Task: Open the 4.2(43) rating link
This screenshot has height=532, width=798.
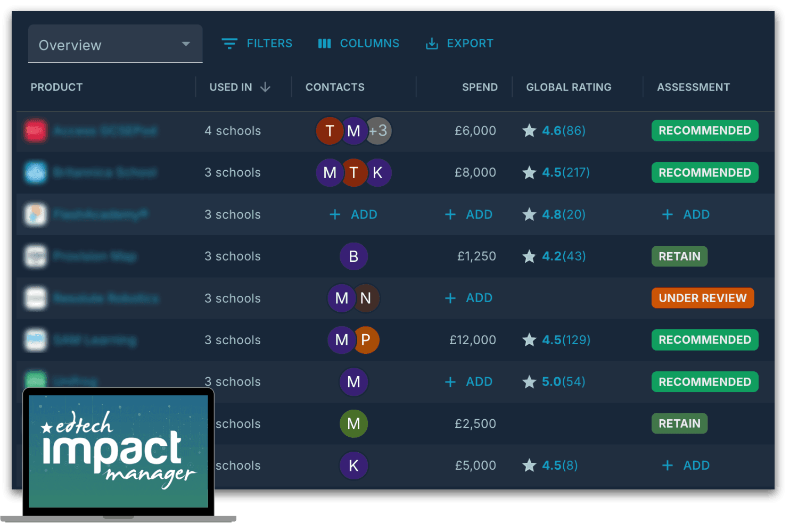Action: pos(563,256)
